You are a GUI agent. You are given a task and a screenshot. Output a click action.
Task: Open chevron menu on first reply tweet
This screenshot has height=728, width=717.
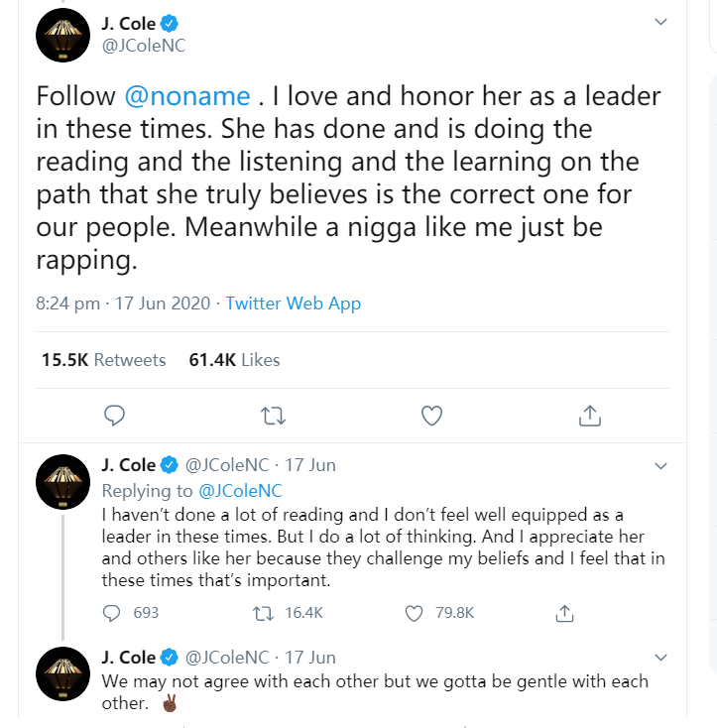661,464
